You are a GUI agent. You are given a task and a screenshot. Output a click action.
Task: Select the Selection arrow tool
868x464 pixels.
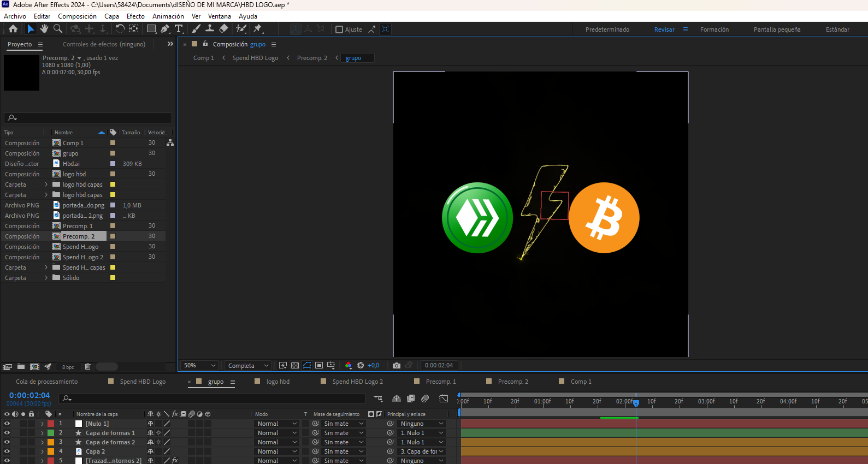[x=31, y=29]
